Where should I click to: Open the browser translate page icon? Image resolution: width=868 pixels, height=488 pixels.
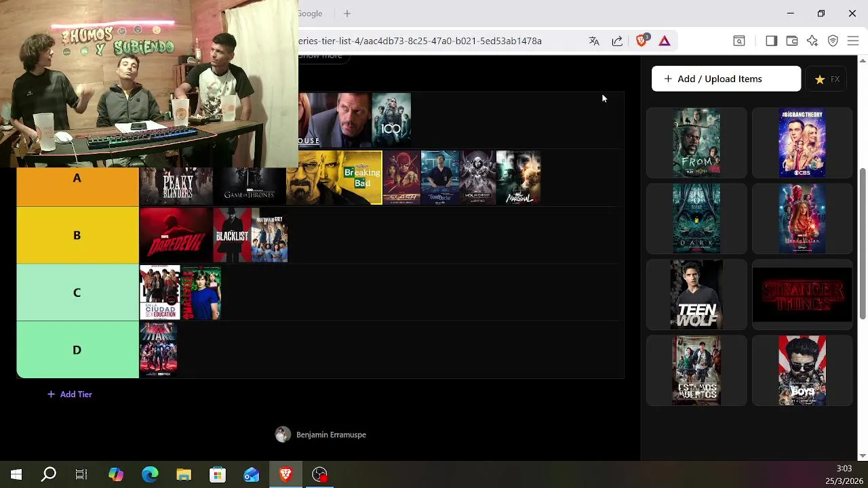point(594,41)
